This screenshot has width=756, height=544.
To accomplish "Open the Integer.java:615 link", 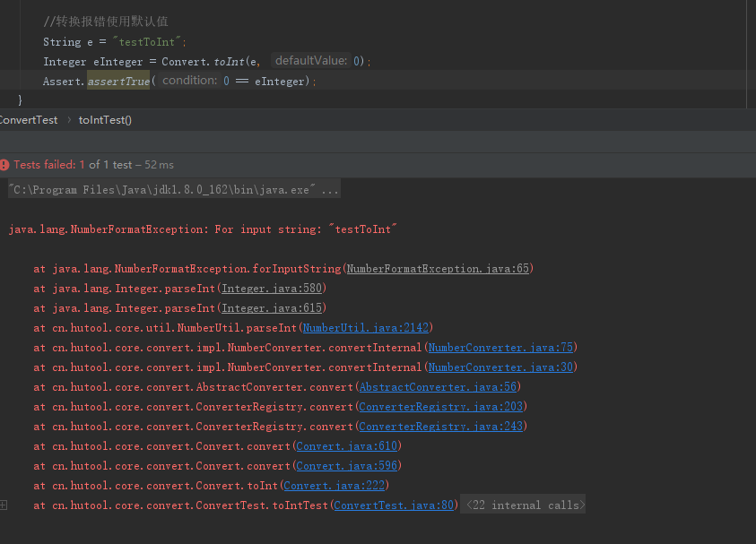I will 272,308.
